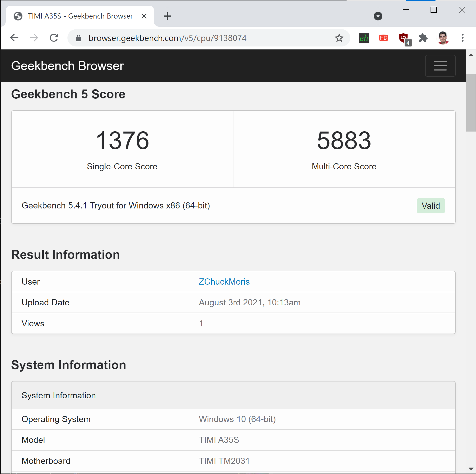The image size is (476, 474).
Task: Open a new tab with plus button
Action: [x=167, y=16]
